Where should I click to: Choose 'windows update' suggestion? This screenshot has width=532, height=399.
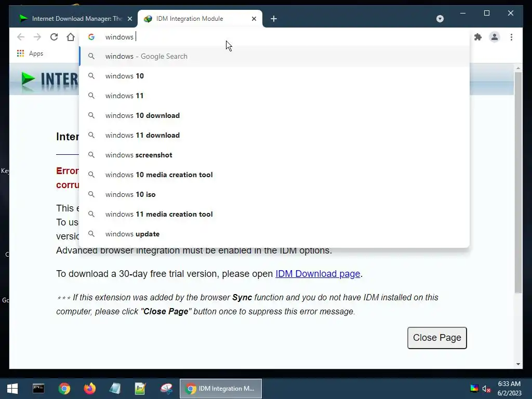point(274,234)
